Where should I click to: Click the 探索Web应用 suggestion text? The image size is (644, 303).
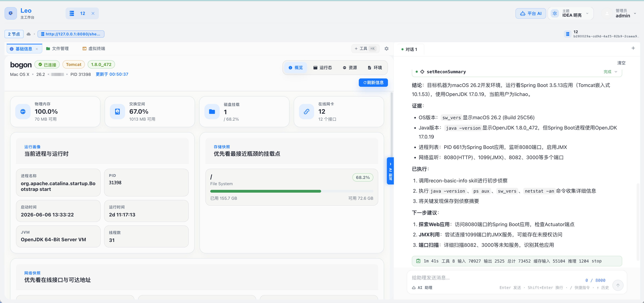pyautogui.click(x=434, y=224)
